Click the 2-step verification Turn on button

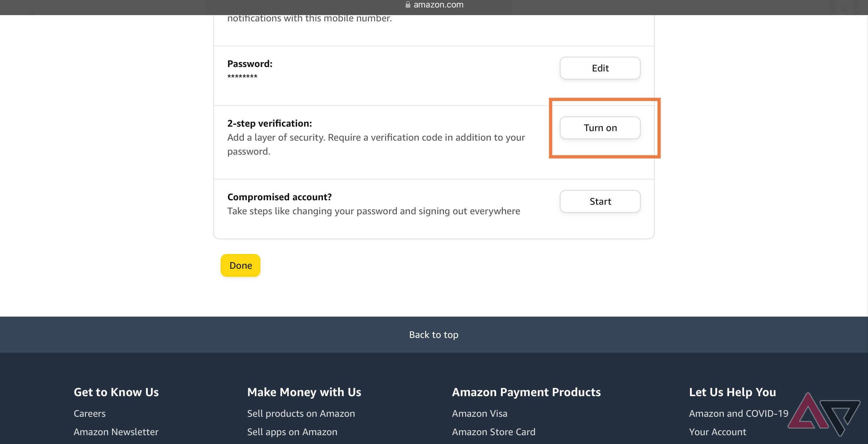point(601,127)
